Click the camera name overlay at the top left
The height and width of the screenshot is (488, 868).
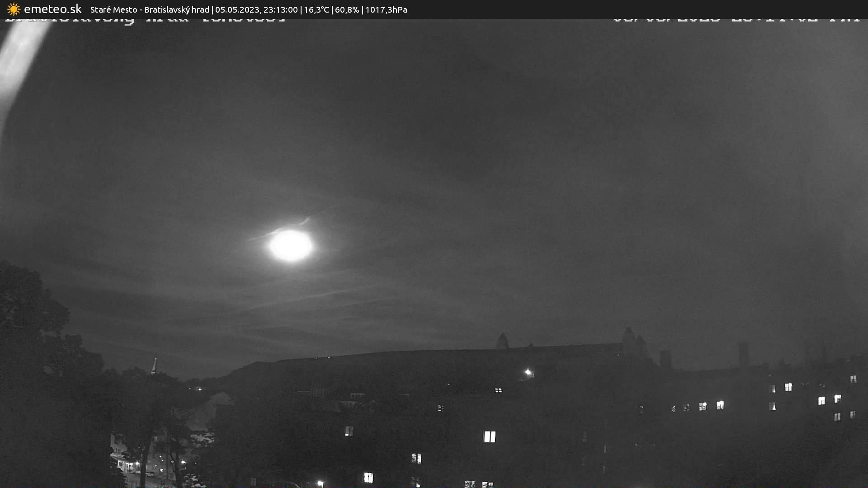click(145, 20)
